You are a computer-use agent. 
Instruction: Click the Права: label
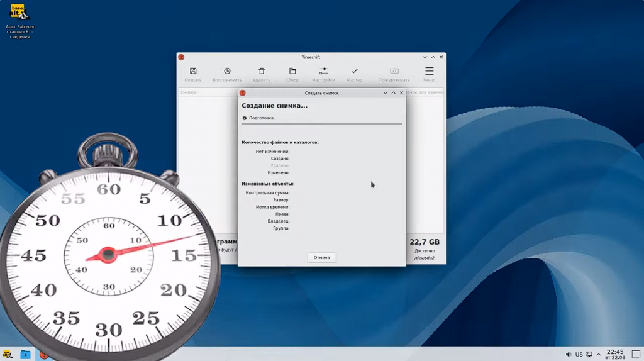click(x=282, y=214)
